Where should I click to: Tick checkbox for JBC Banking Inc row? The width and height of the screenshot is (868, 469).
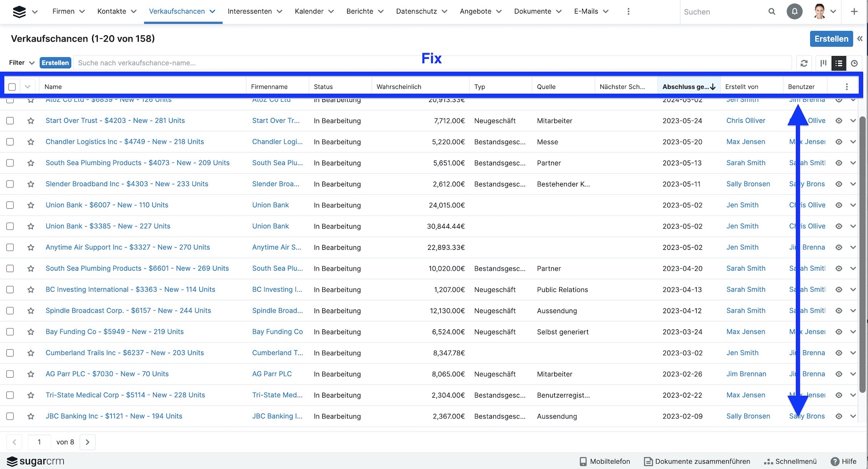point(10,416)
